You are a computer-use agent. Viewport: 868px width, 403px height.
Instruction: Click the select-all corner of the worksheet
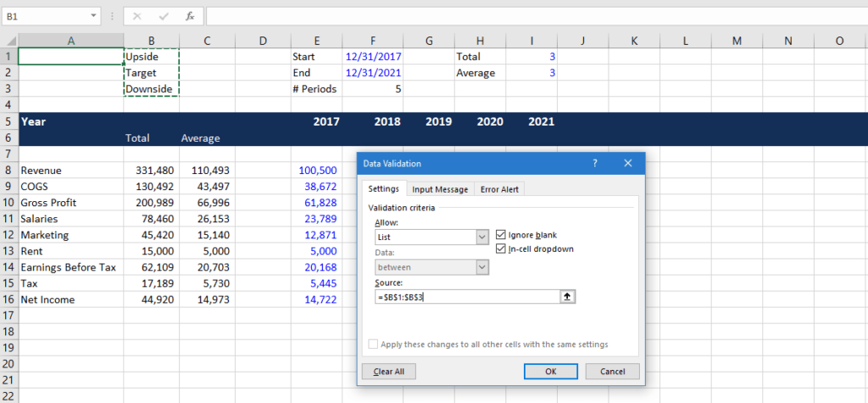[x=9, y=41]
